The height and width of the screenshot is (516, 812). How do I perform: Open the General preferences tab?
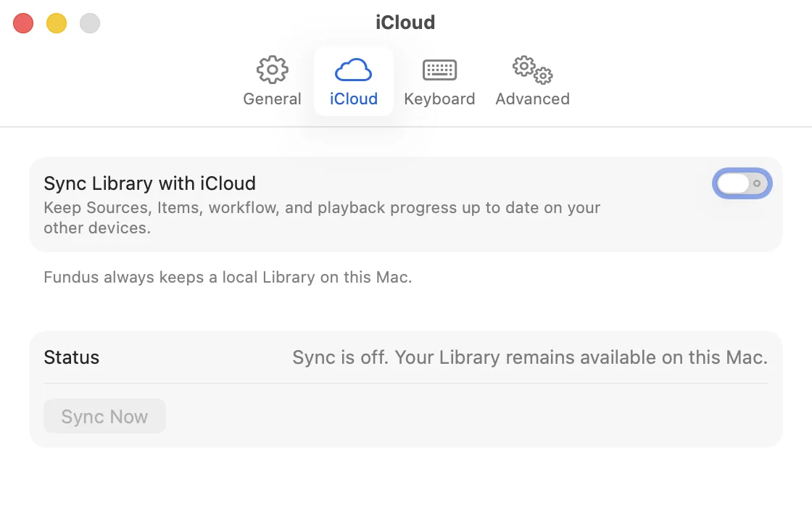click(x=272, y=81)
